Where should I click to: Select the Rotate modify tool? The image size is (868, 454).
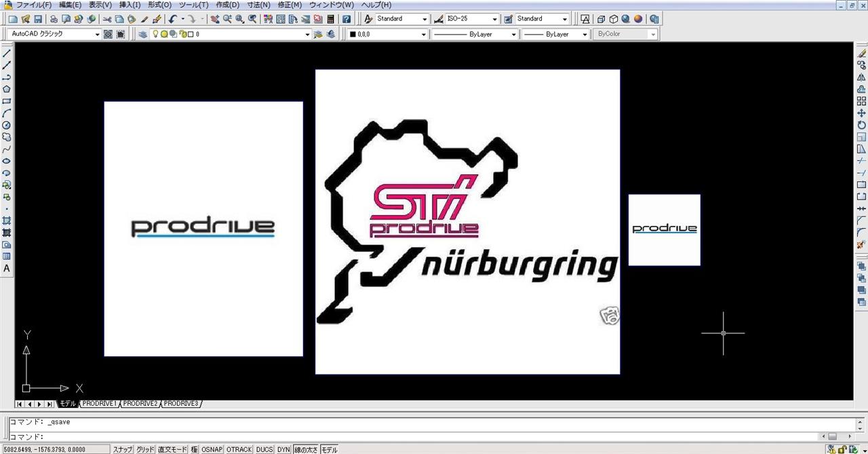[x=861, y=125]
